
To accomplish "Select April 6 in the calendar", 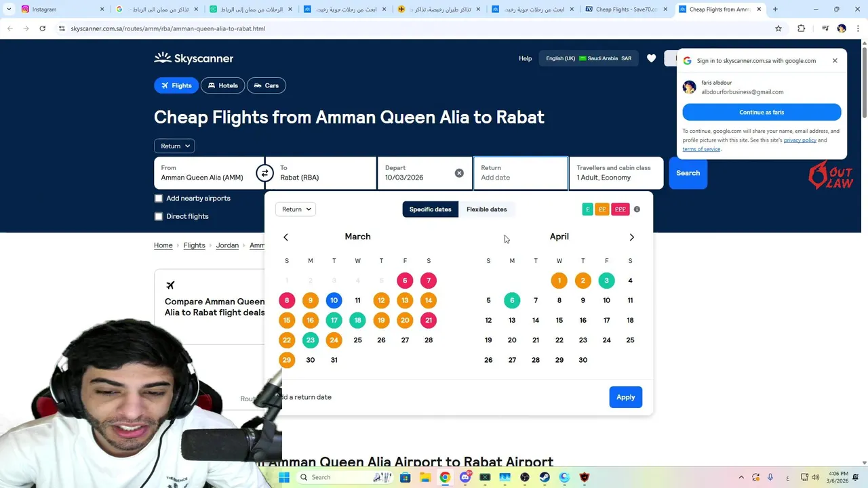I will point(512,300).
